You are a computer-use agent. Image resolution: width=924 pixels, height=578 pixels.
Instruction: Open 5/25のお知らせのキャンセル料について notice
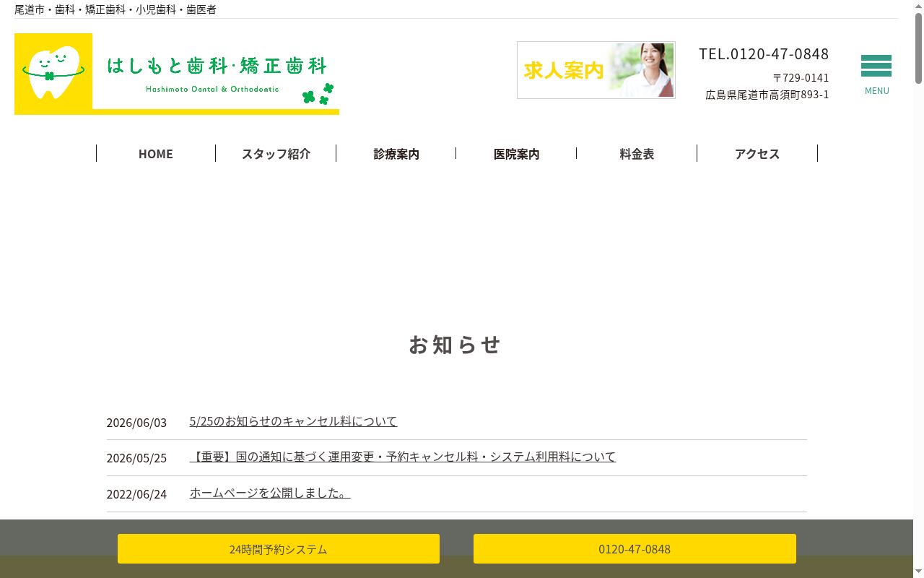point(293,421)
